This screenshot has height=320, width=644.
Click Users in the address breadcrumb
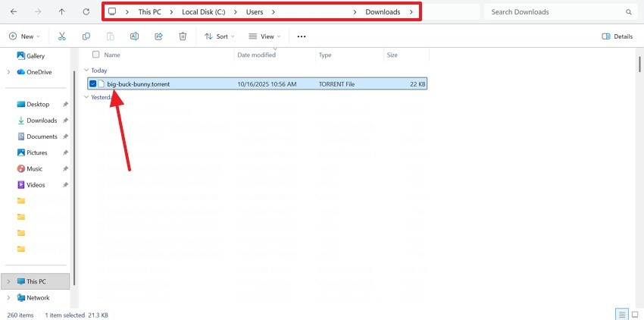[x=255, y=12]
